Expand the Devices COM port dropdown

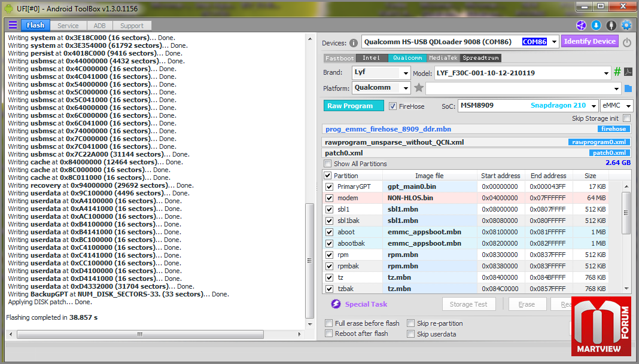554,42
